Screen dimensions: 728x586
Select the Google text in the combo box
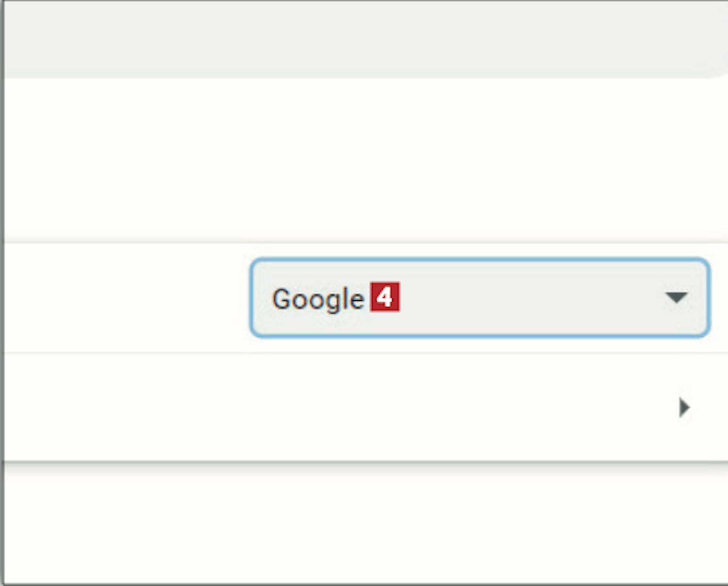[x=318, y=299]
